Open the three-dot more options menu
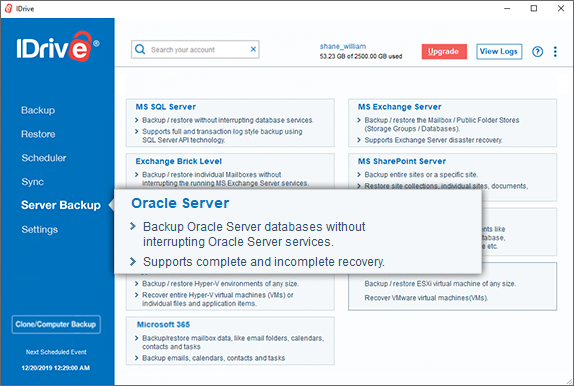This screenshot has width=574, height=386. tap(555, 52)
